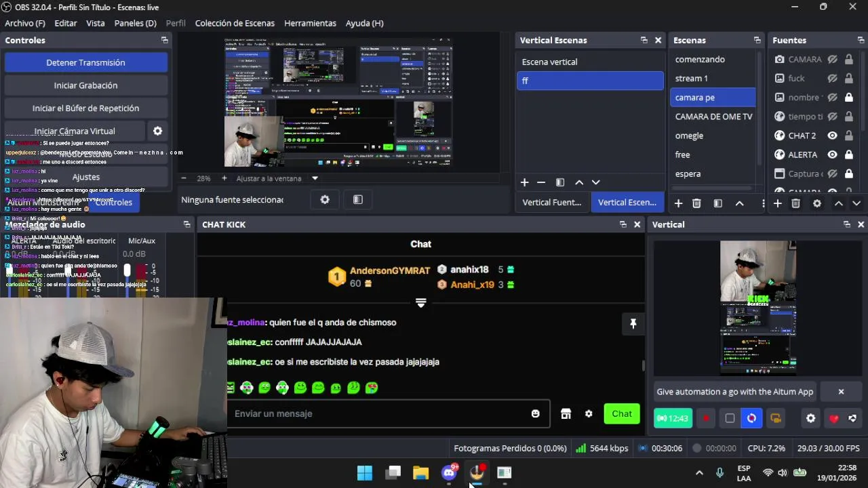Open the Editar menu

pyautogui.click(x=66, y=23)
